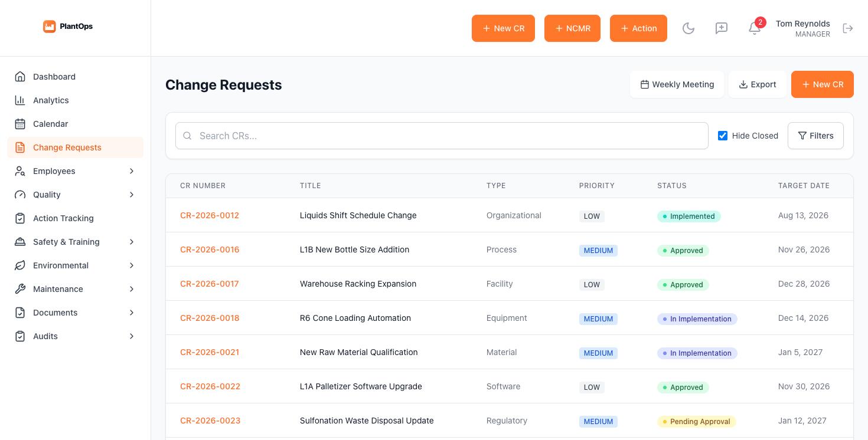Click MEDIUM badge for CR-2026-0016
Screen dimensions: 868x440
pyautogui.click(x=598, y=251)
